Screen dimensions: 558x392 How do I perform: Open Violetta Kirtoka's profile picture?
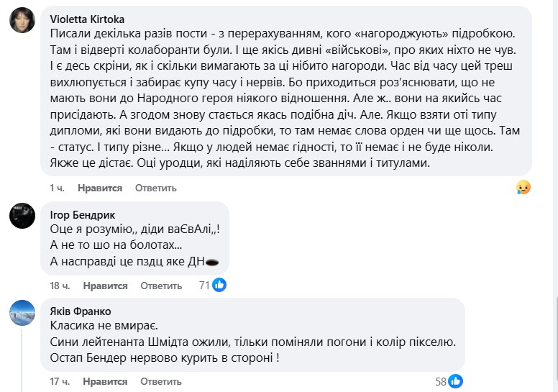click(22, 21)
